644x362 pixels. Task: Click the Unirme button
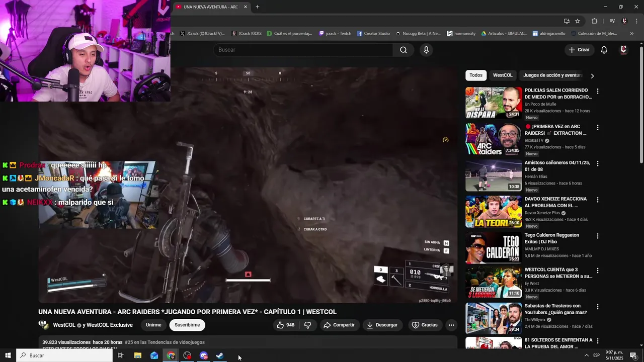pyautogui.click(x=153, y=325)
